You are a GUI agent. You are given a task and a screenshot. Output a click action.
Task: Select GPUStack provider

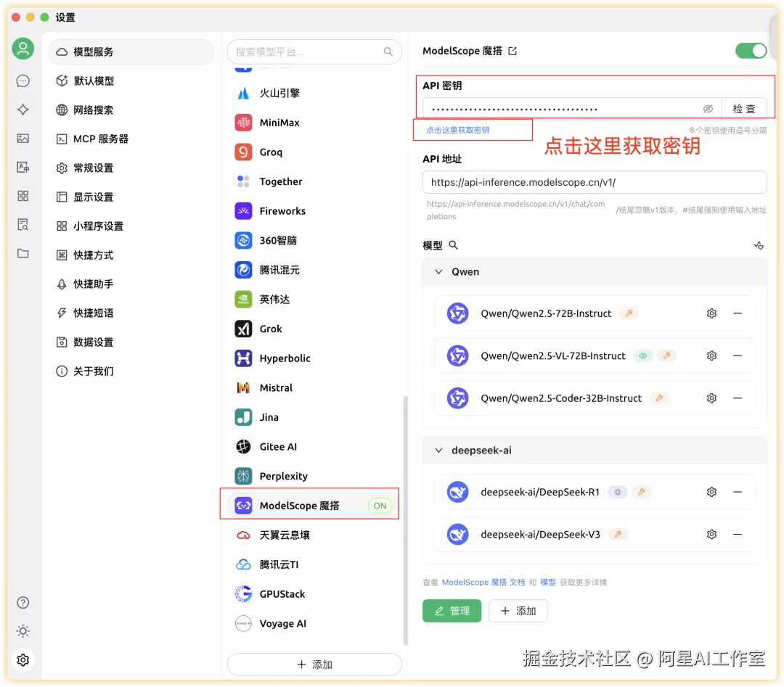tap(314, 595)
